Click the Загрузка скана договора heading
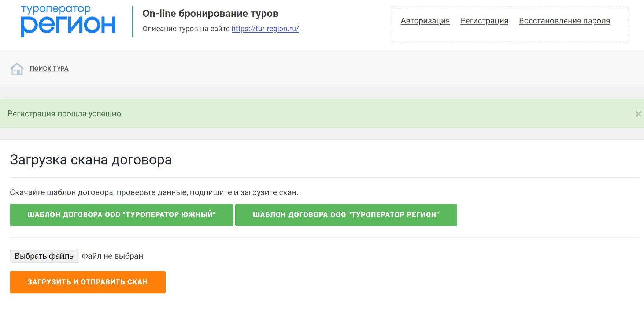 91,160
